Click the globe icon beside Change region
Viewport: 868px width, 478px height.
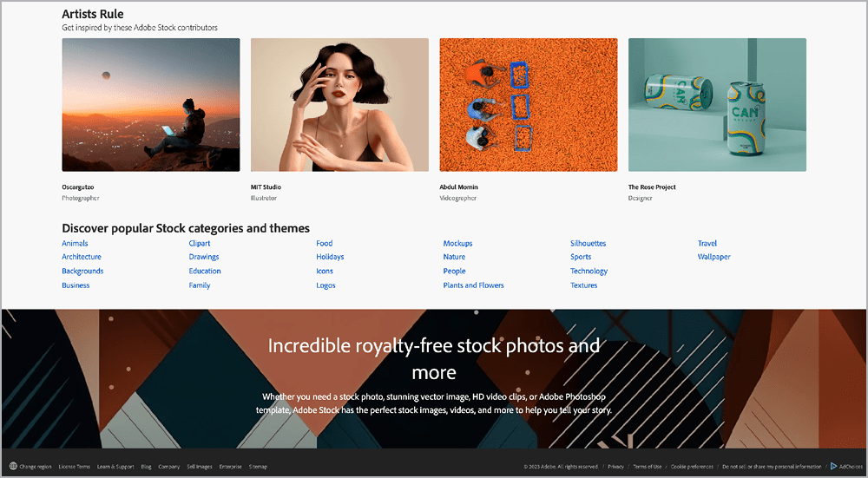coord(13,466)
